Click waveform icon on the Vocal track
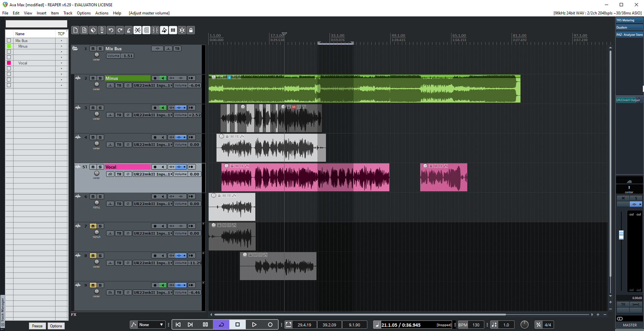The image size is (644, 331). click(78, 167)
